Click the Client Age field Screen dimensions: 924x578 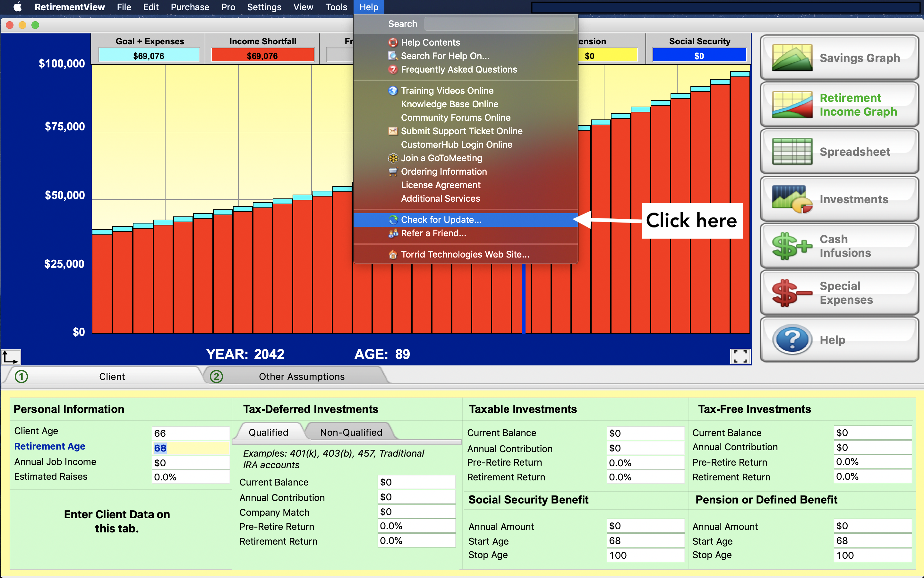pos(191,433)
